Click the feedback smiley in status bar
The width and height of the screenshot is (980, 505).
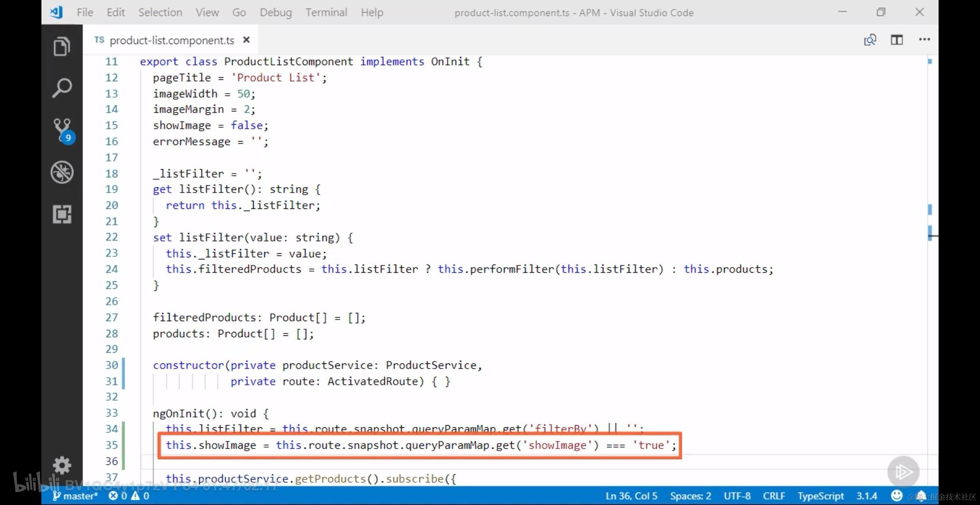pos(897,496)
